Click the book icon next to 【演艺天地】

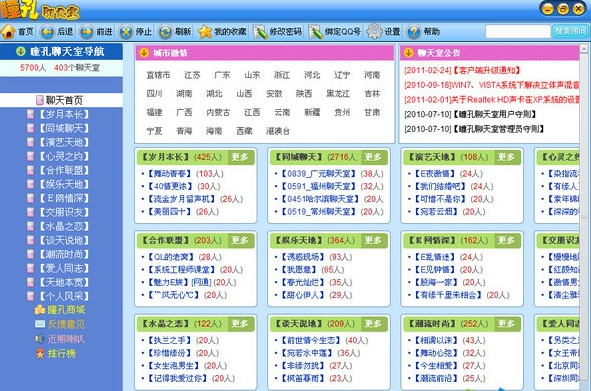(x=31, y=142)
